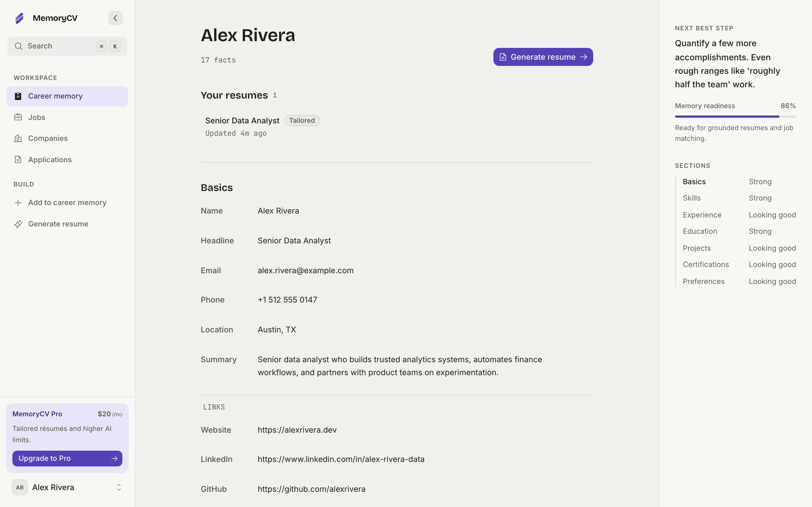Click the Applications document icon
Screen dimensions: 812x507
[18, 160]
